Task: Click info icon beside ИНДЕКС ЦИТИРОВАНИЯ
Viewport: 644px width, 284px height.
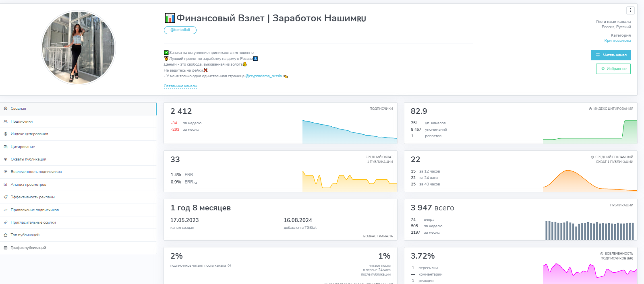Action: click(x=590, y=109)
